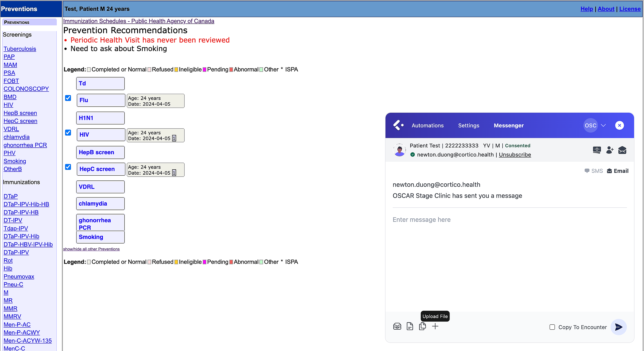Click the open envelope icon in patient header
The image size is (644, 351).
(622, 150)
